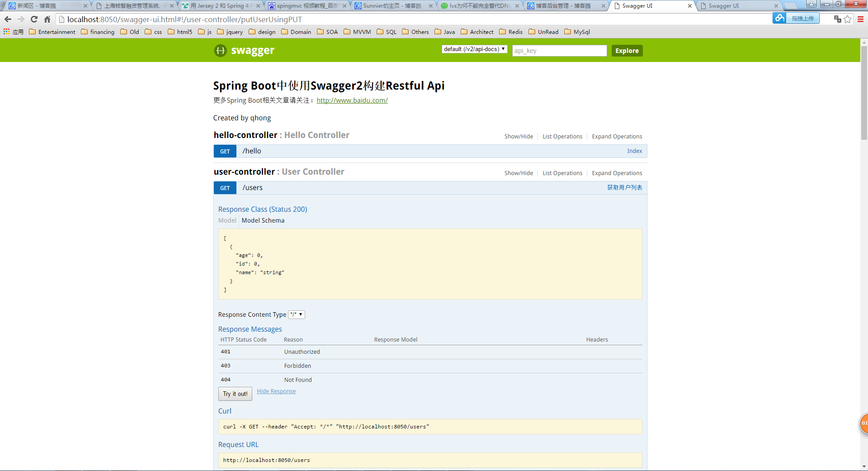
Task: Open the Response Content Type dropdown
Action: click(297, 314)
